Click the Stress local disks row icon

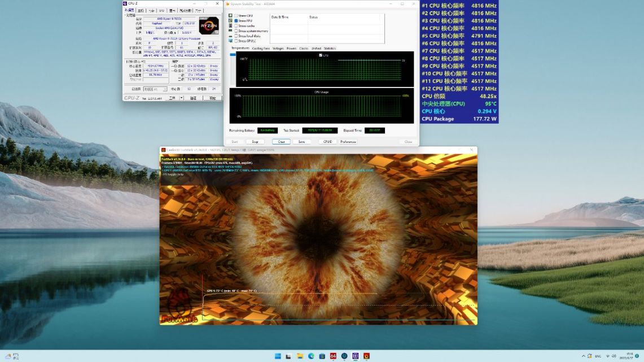[x=230, y=36]
